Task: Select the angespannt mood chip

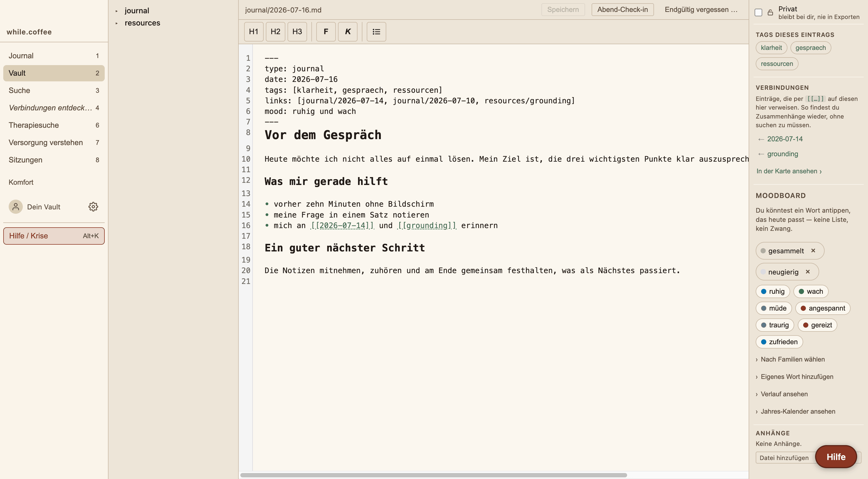Action: click(823, 308)
